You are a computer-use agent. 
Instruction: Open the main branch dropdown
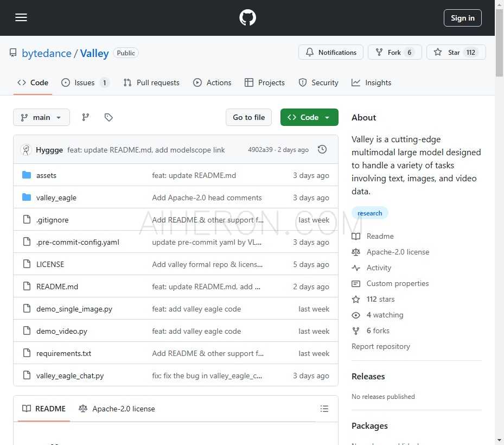click(41, 117)
